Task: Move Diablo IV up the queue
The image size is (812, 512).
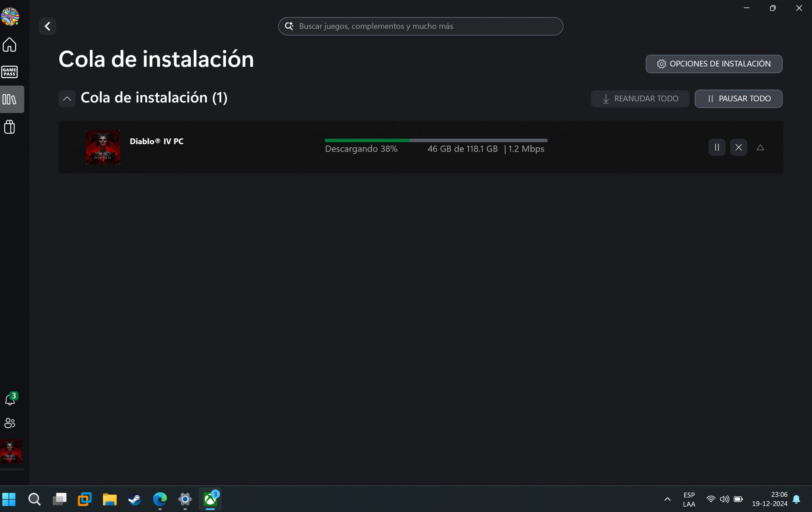Action: pos(760,148)
